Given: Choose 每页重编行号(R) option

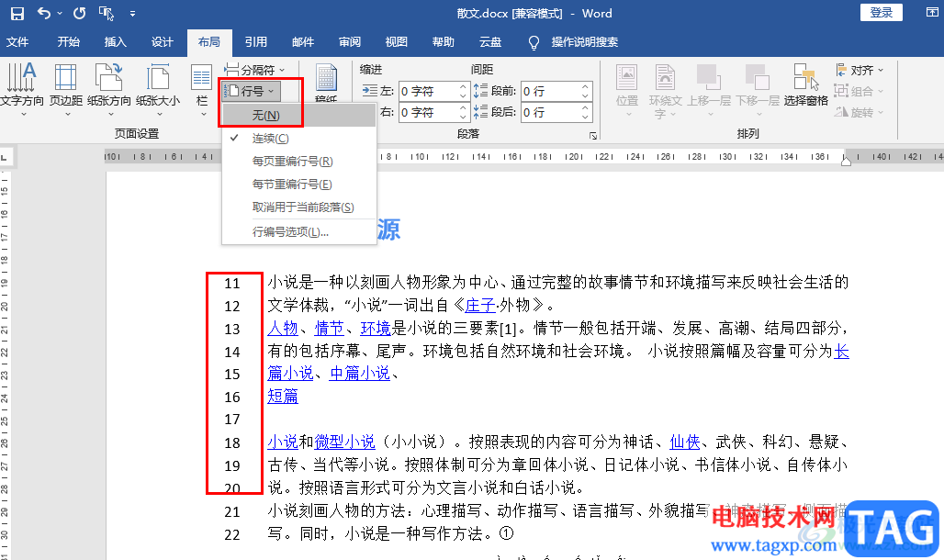Looking at the screenshot, I should [299, 162].
